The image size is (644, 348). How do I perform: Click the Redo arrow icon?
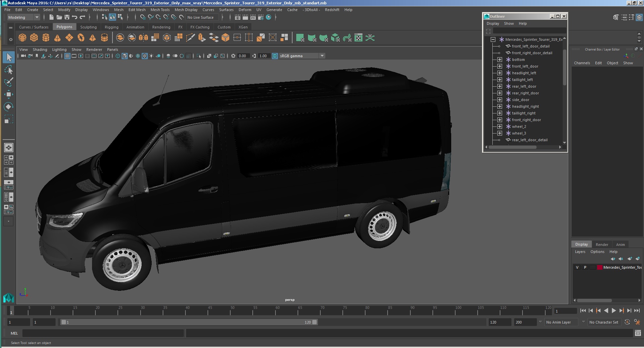pos(82,17)
